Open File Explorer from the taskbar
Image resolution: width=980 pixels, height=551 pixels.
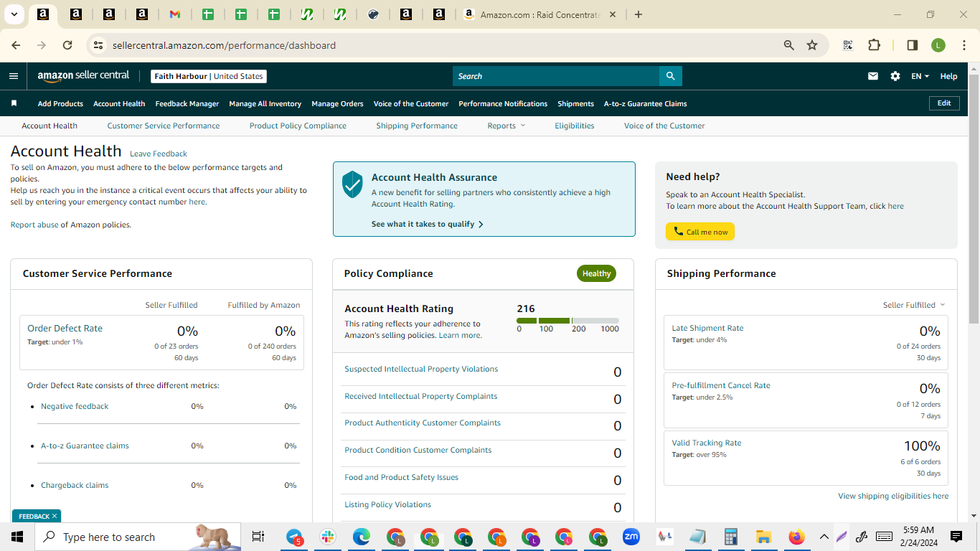[x=763, y=537]
